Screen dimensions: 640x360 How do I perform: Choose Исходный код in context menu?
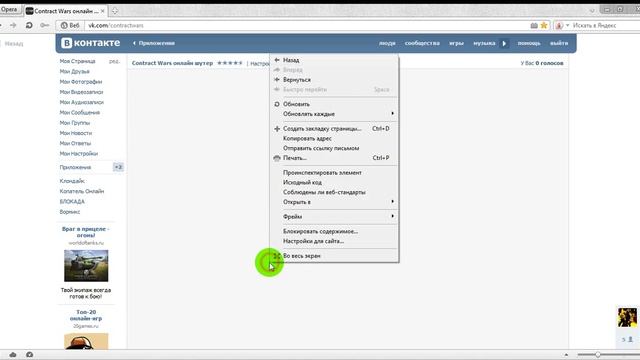(x=334, y=182)
